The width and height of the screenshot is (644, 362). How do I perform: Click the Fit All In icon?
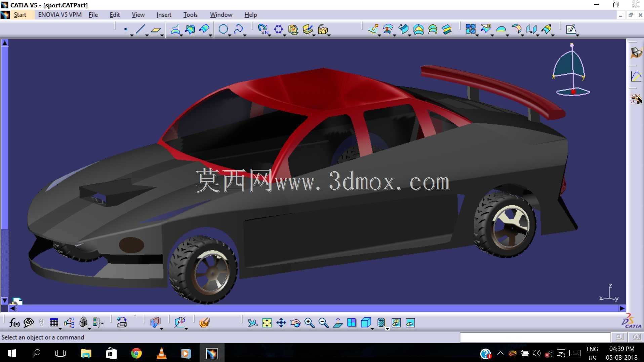[267, 323]
